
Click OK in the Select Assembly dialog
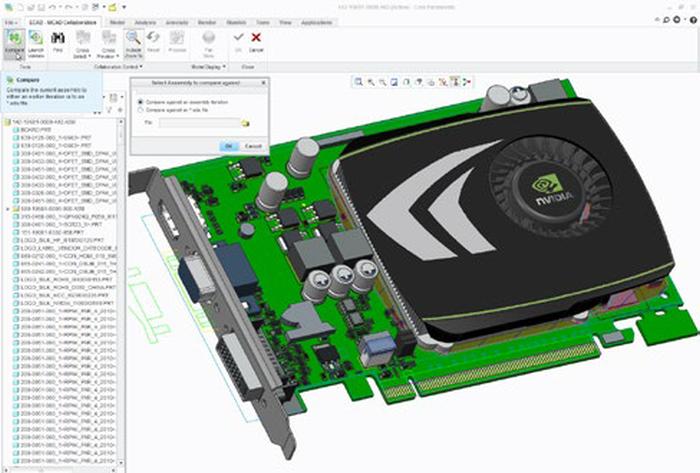[x=228, y=146]
